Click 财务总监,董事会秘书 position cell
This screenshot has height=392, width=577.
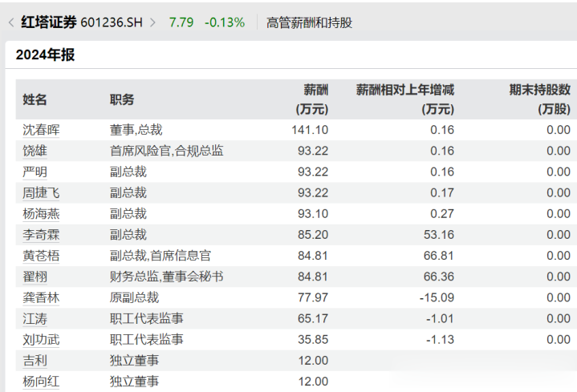pos(166,277)
